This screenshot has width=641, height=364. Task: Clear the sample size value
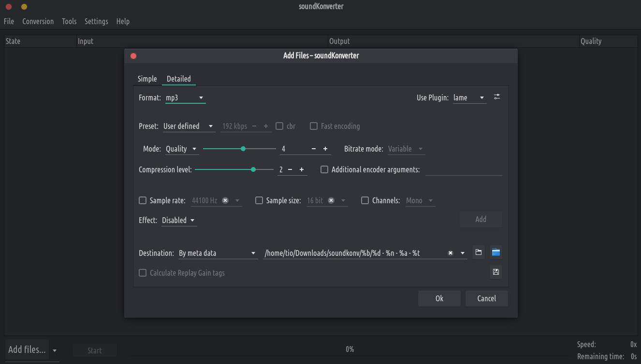pyautogui.click(x=331, y=200)
